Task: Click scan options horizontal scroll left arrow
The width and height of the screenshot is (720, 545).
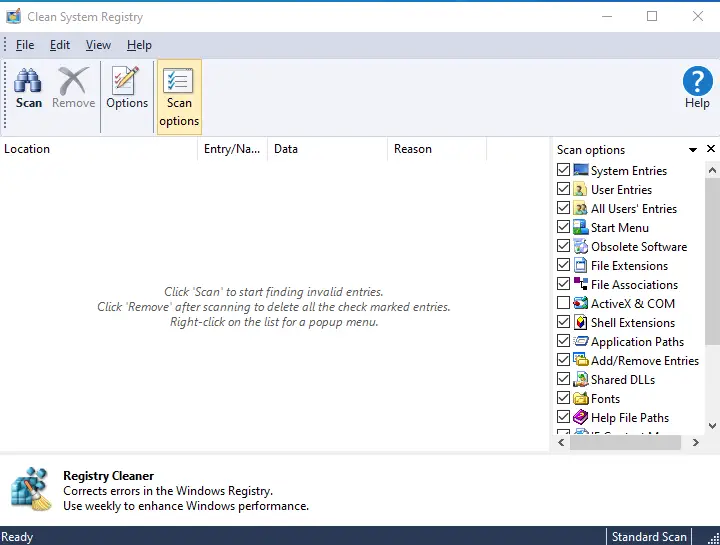Action: [561, 443]
